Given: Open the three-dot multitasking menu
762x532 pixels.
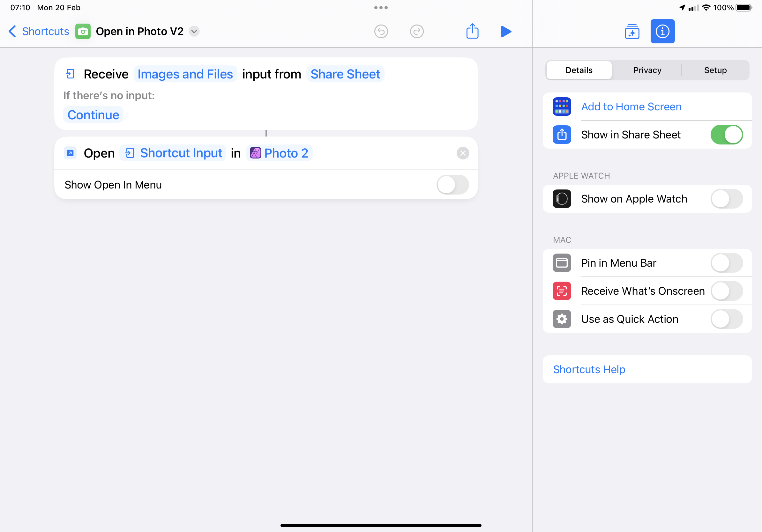Looking at the screenshot, I should (381, 8).
